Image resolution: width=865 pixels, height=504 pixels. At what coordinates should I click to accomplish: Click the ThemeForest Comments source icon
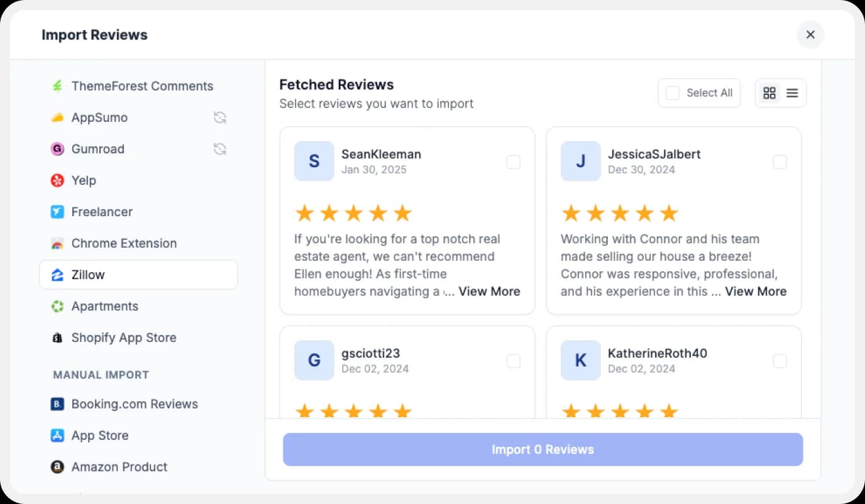[x=57, y=86]
